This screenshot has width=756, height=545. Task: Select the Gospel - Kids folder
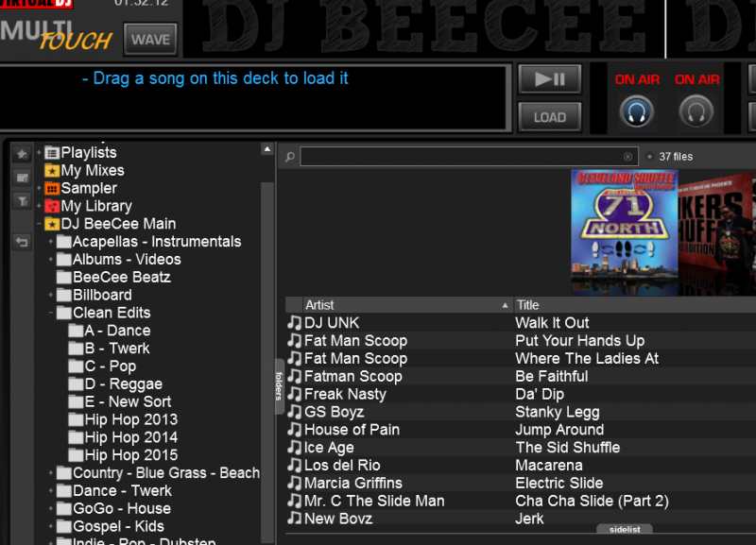click(x=110, y=527)
